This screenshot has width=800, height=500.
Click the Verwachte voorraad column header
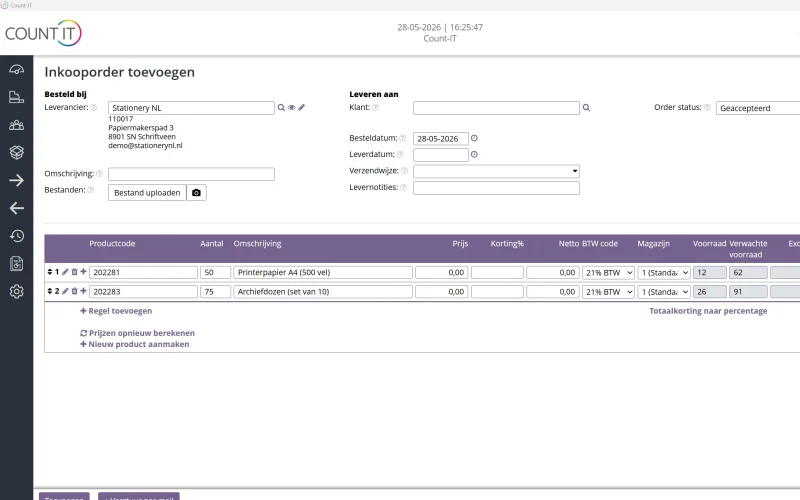(748, 249)
